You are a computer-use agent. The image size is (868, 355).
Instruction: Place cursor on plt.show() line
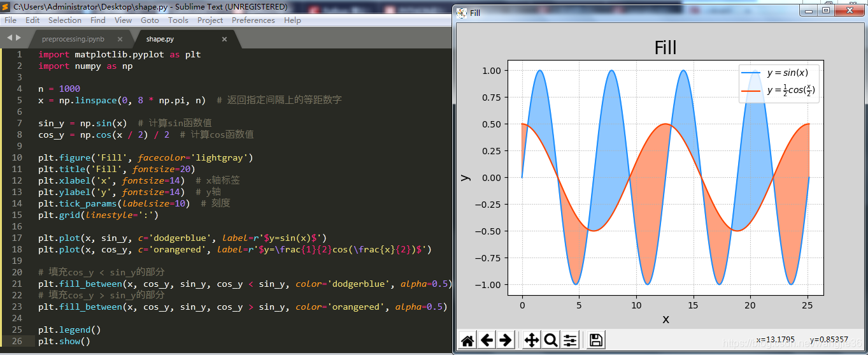[x=64, y=342]
